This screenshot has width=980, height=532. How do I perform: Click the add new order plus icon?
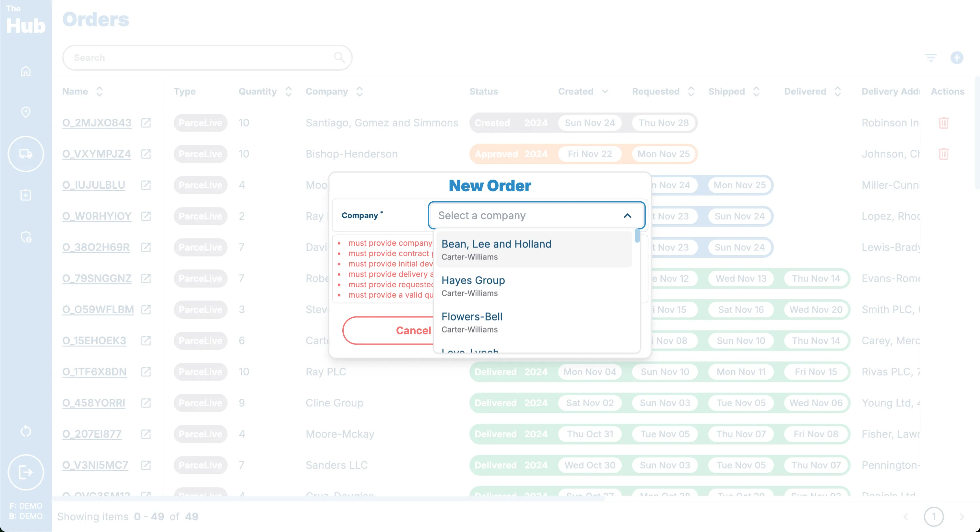point(957,57)
